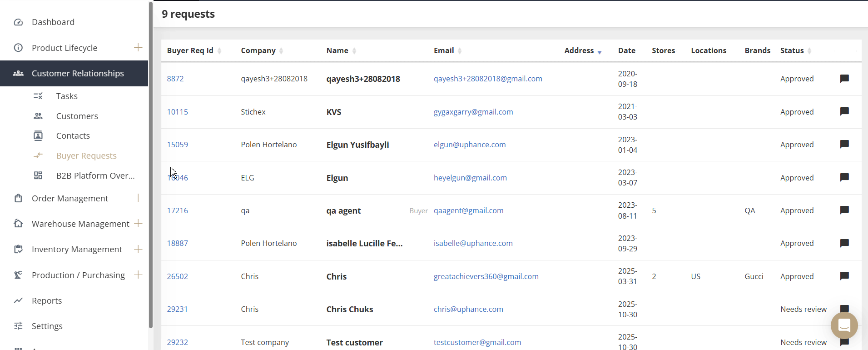
Task: Click comment icon for request 26502
Action: [844, 276]
